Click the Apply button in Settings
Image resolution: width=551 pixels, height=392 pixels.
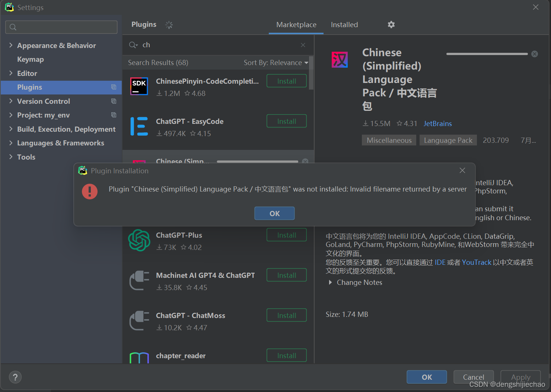[x=520, y=377]
